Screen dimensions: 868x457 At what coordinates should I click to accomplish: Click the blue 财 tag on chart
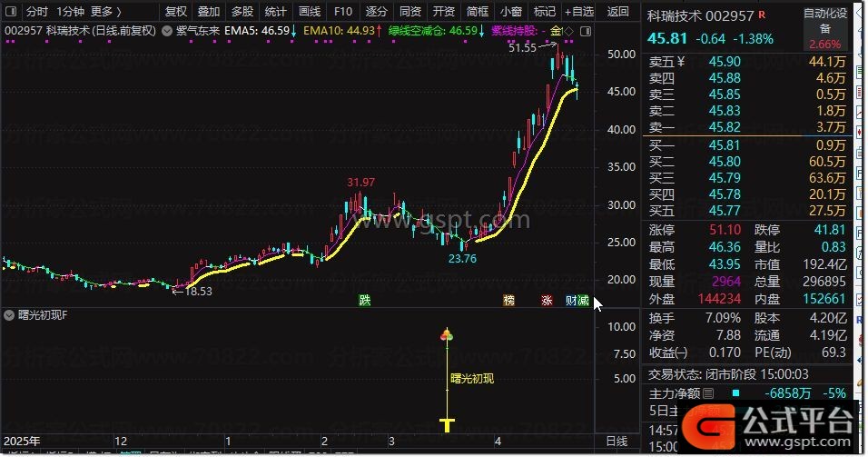tap(571, 300)
